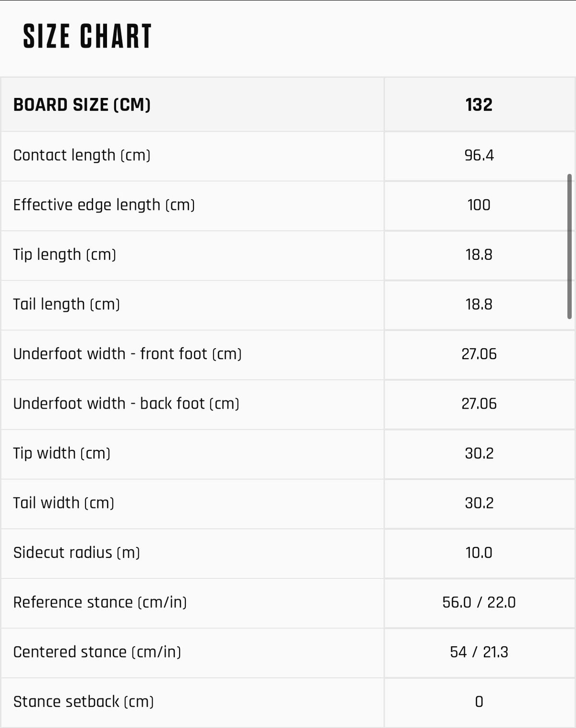Click the Tail length (cm) row label
576x728 pixels.
pyautogui.click(x=66, y=304)
